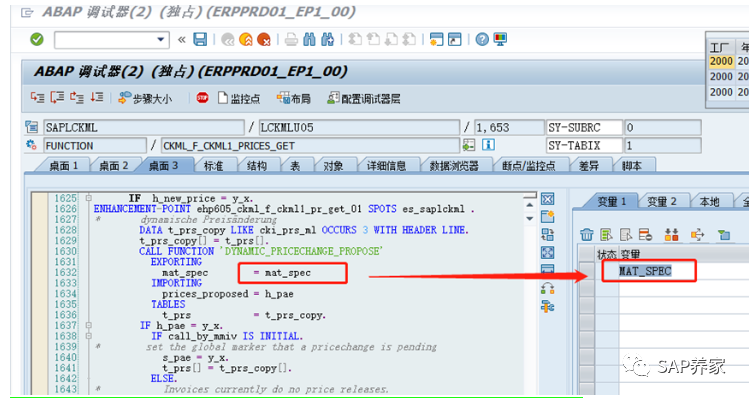The image size is (749, 398).
Task: Click the 配置调试器层 button
Action: click(364, 98)
